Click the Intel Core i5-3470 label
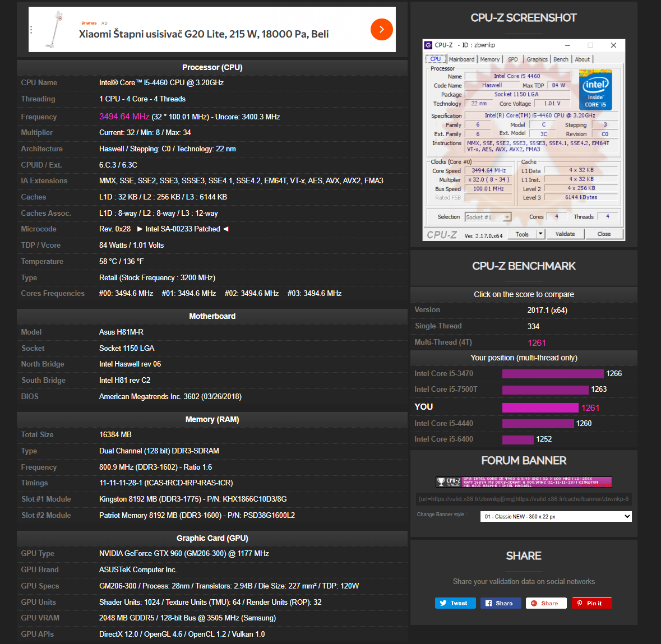Viewport: 661px width, 644px height. 443,373
